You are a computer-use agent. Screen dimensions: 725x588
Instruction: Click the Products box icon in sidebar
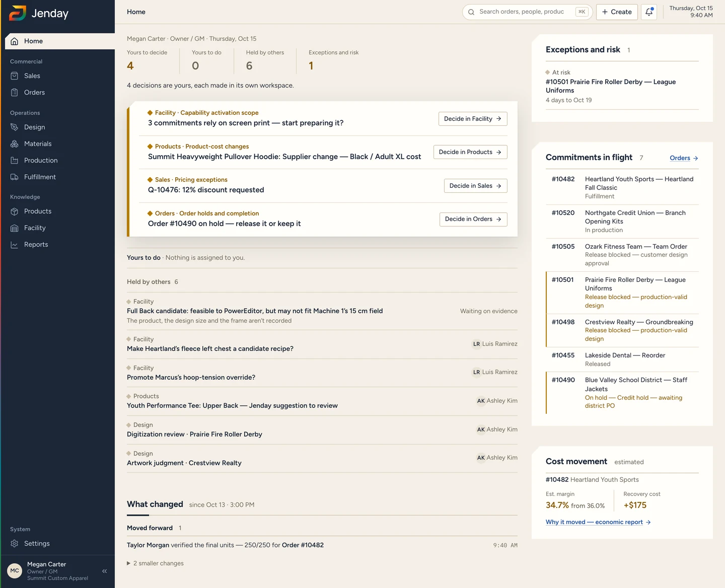point(15,211)
